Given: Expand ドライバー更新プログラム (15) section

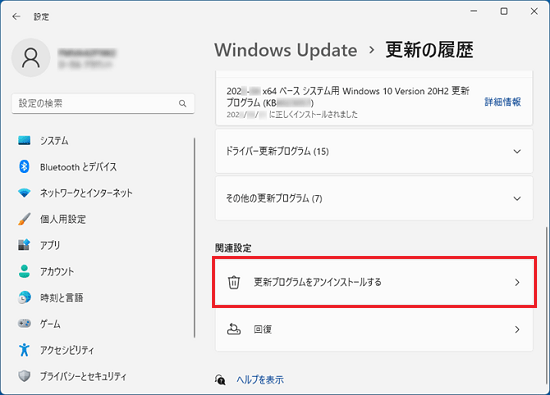Looking at the screenshot, I should (x=374, y=151).
